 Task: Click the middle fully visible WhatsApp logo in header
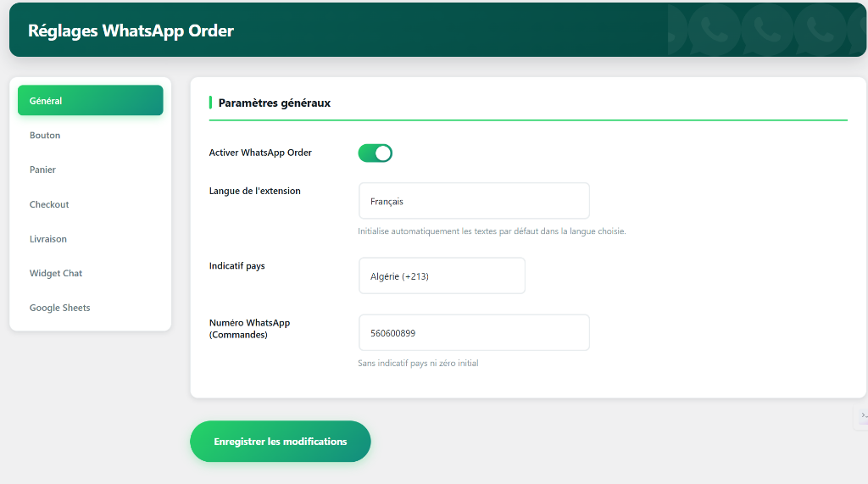[768, 31]
